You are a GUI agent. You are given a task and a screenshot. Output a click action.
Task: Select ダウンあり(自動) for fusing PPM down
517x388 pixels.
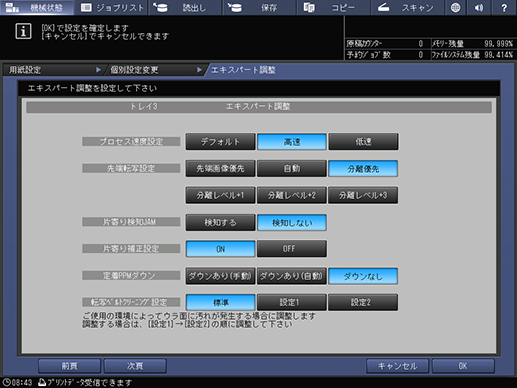(292, 276)
